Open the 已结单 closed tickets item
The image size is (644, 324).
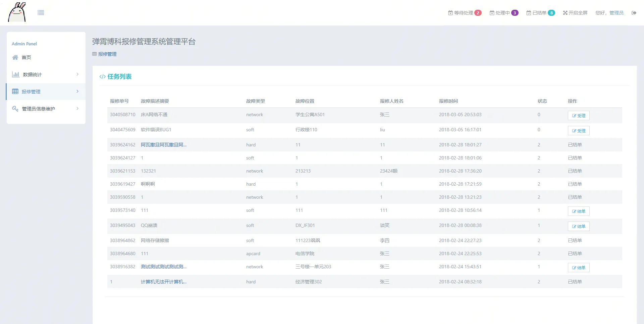(x=540, y=13)
